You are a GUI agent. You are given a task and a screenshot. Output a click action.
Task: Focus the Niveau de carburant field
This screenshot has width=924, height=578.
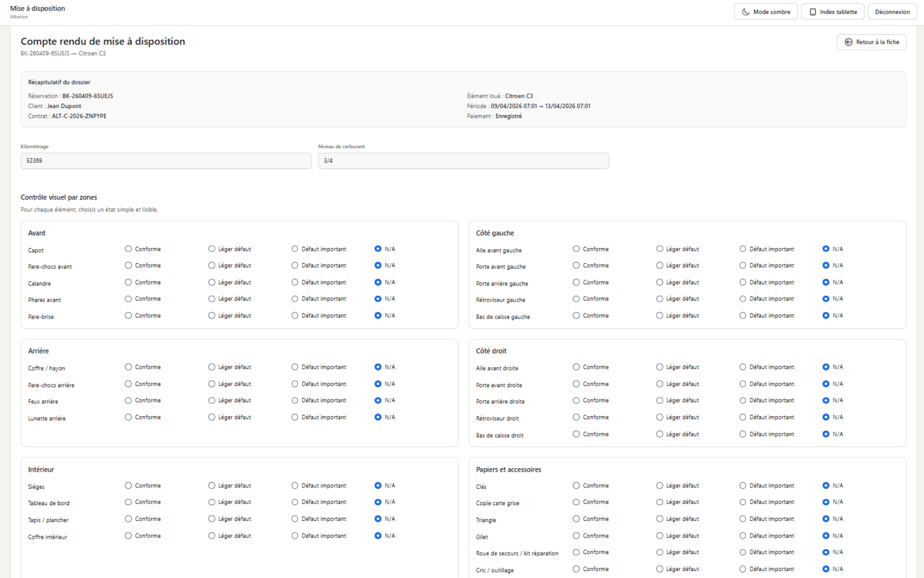463,161
